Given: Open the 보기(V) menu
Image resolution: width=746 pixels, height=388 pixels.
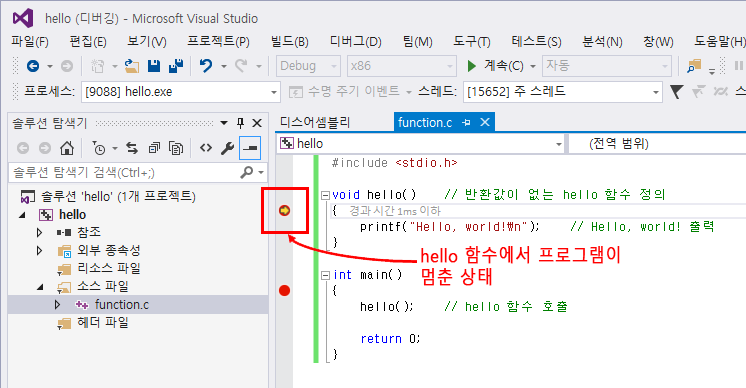Looking at the screenshot, I should coord(147,42).
